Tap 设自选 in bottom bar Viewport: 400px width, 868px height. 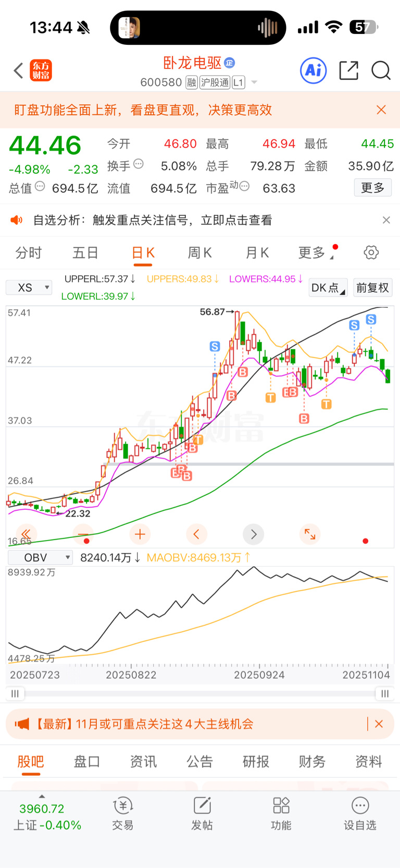[x=360, y=814]
